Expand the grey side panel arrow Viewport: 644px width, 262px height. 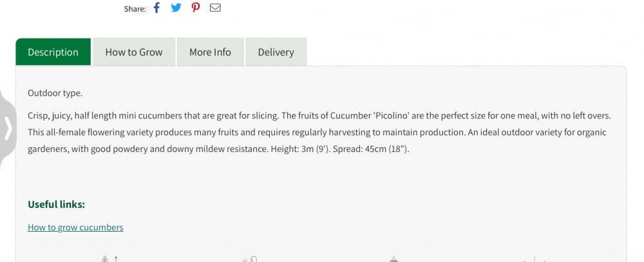point(8,128)
